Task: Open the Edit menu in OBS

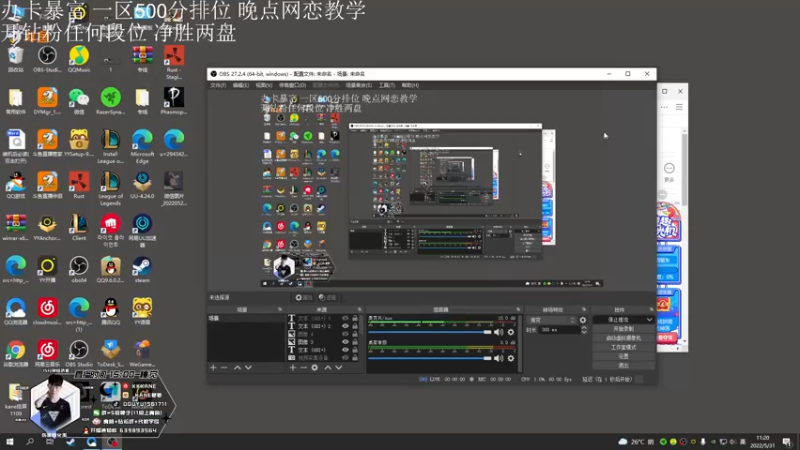Action: (241, 85)
